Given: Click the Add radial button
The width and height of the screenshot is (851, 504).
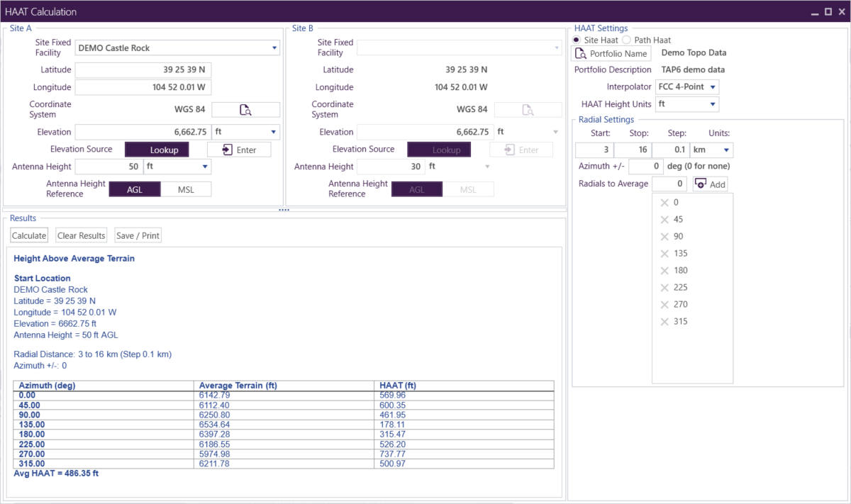Looking at the screenshot, I should pos(710,184).
